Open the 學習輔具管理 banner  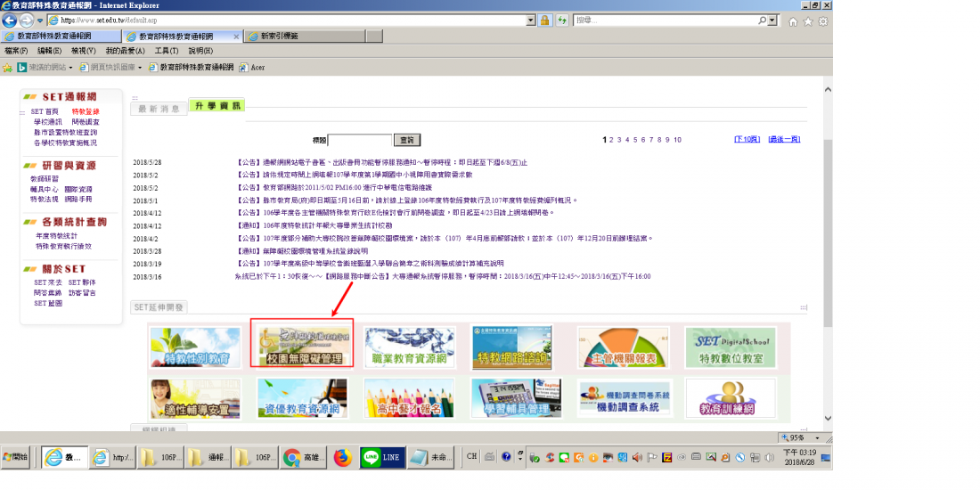[x=517, y=399]
